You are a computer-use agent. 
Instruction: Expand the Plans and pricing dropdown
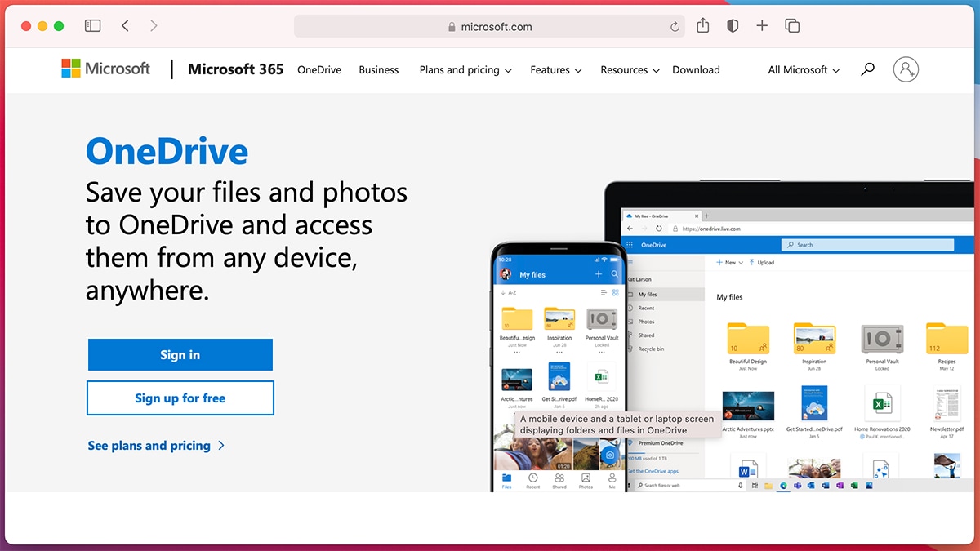tap(465, 70)
